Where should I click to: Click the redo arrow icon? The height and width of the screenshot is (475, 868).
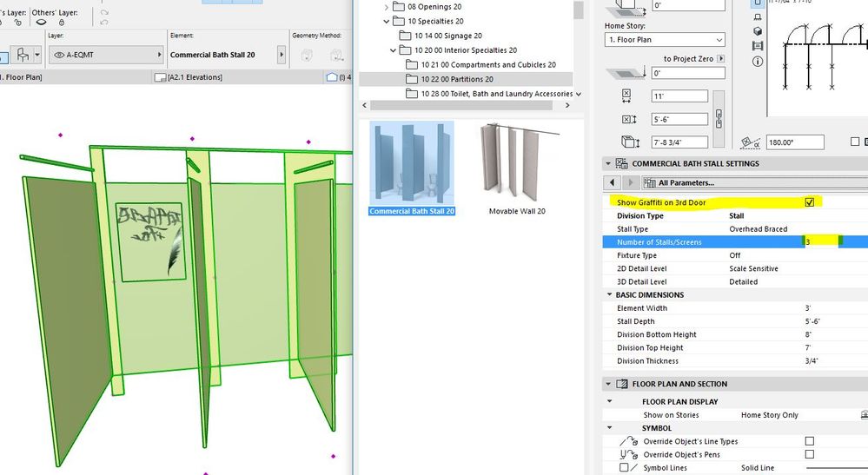point(104,12)
